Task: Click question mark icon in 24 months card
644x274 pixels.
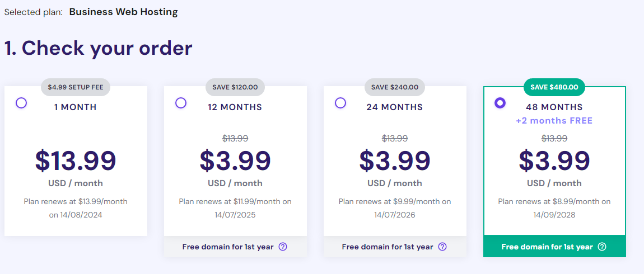Action: pyautogui.click(x=442, y=247)
